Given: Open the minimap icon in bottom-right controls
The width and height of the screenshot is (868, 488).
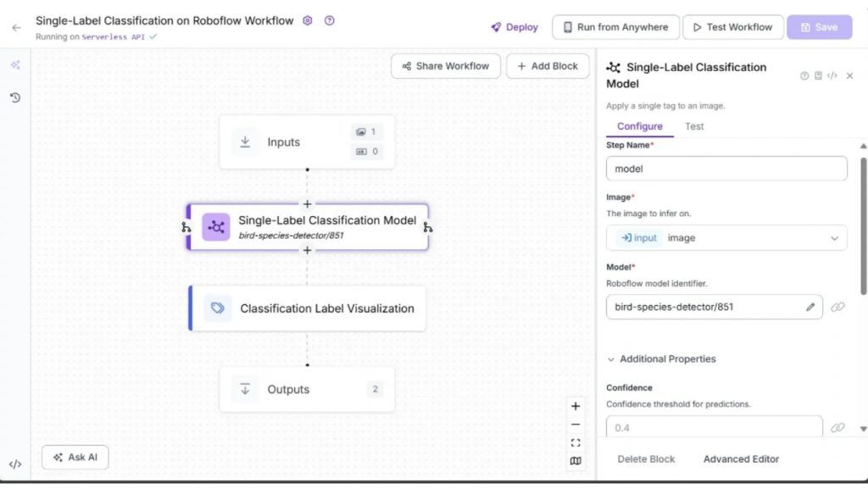Looking at the screenshot, I should tap(576, 461).
